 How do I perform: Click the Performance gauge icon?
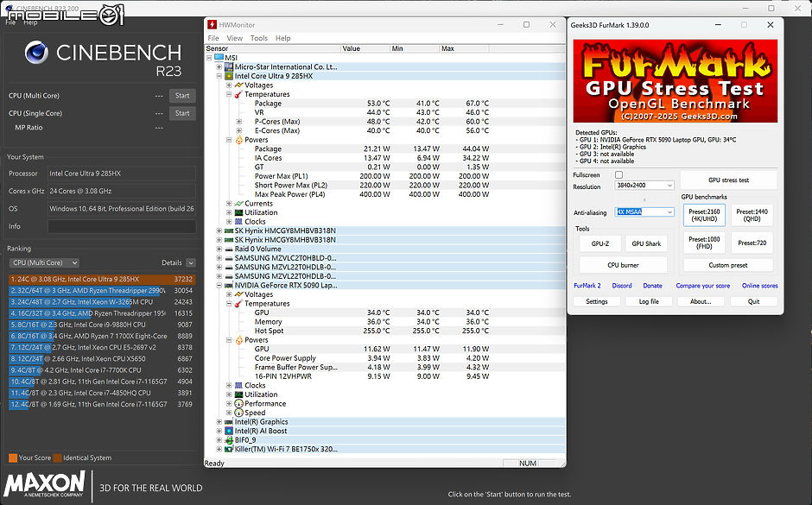[238, 404]
